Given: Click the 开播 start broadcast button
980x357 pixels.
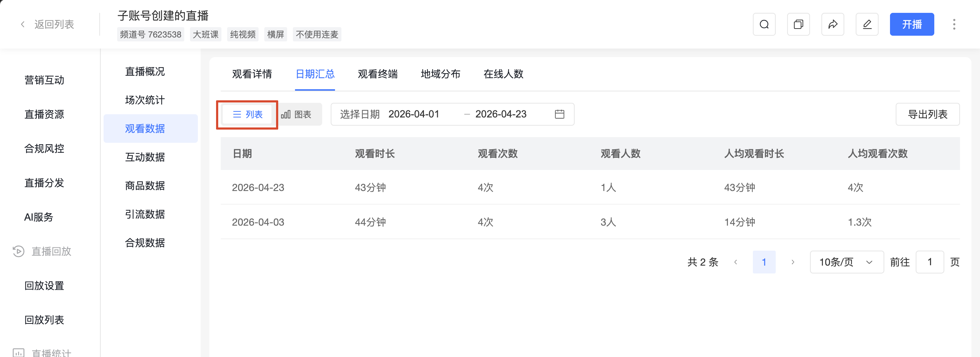Looking at the screenshot, I should (x=911, y=24).
